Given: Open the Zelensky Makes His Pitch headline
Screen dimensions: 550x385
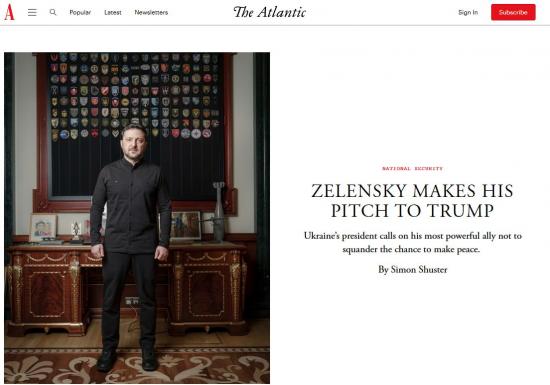Looking at the screenshot, I should pyautogui.click(x=412, y=201).
